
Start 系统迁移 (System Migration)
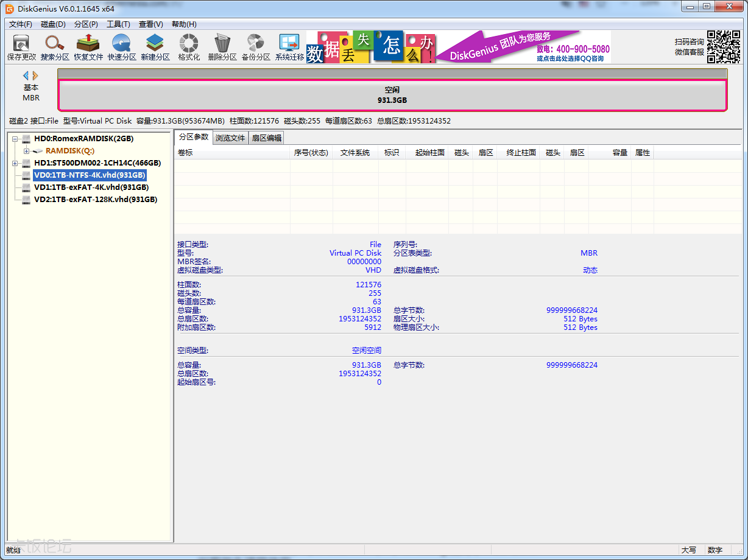click(289, 47)
